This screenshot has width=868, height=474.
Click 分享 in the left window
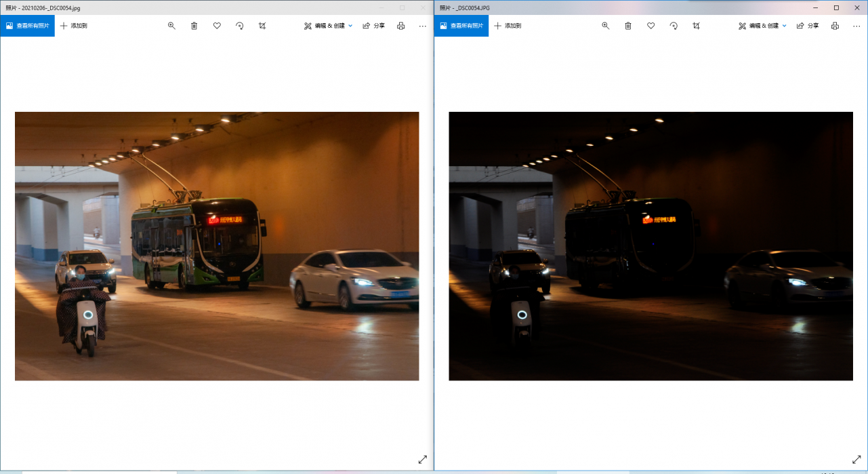[373, 26]
